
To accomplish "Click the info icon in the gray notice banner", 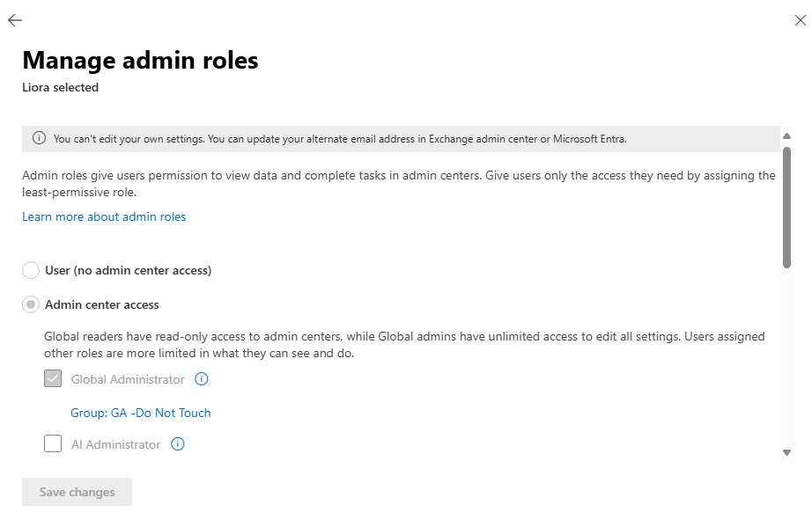I will point(39,138).
